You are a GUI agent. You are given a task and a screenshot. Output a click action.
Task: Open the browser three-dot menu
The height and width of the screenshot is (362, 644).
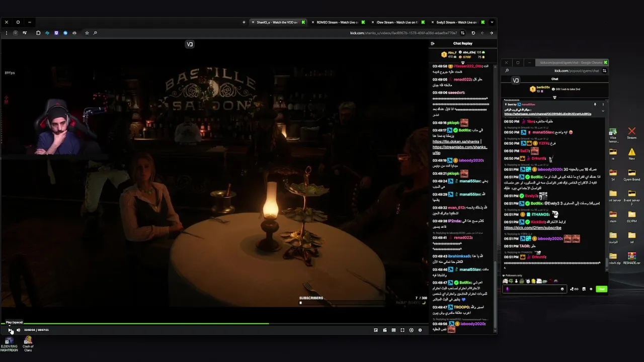tap(7, 33)
